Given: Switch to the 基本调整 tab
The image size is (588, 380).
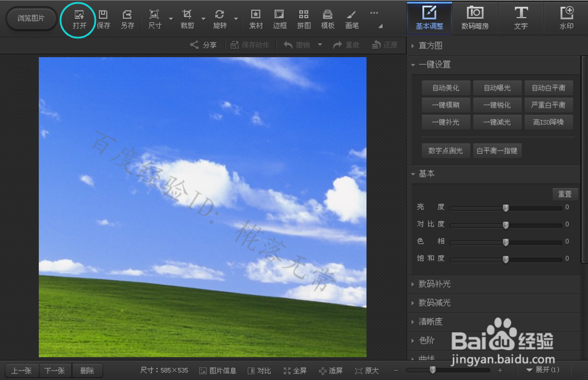Looking at the screenshot, I should tap(429, 18).
